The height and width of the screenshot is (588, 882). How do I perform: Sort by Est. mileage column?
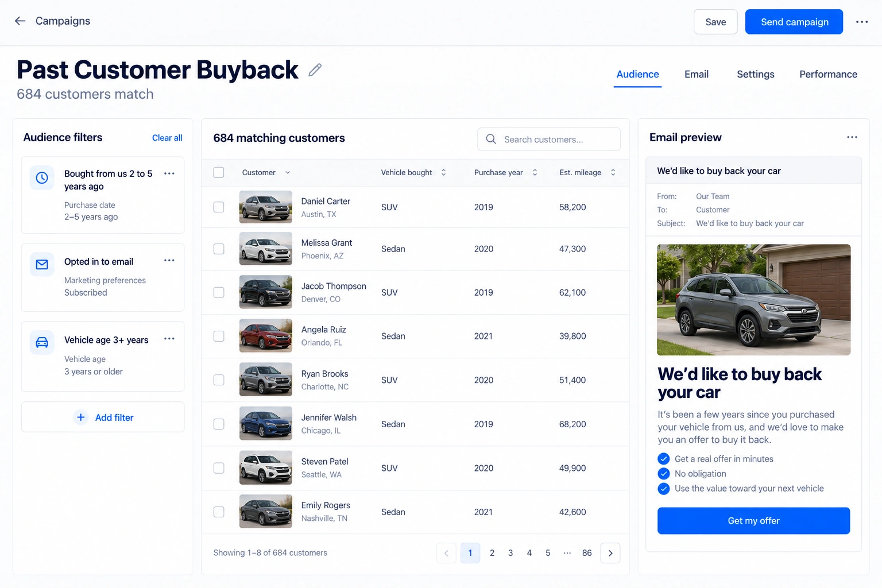point(613,172)
